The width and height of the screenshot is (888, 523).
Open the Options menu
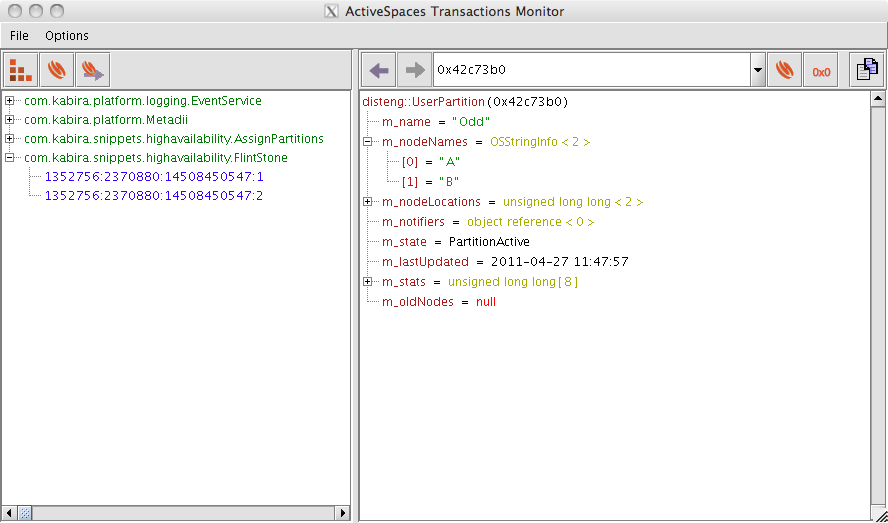[67, 35]
